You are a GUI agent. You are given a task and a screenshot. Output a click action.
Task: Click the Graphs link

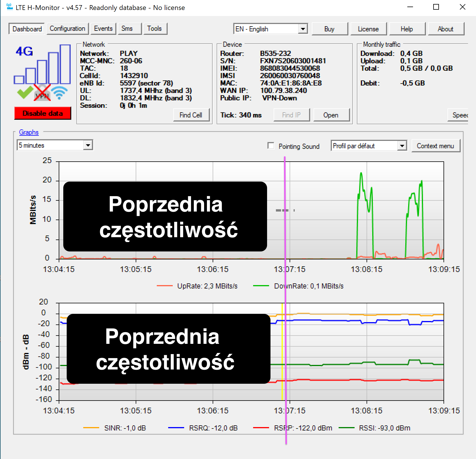pos(29,132)
